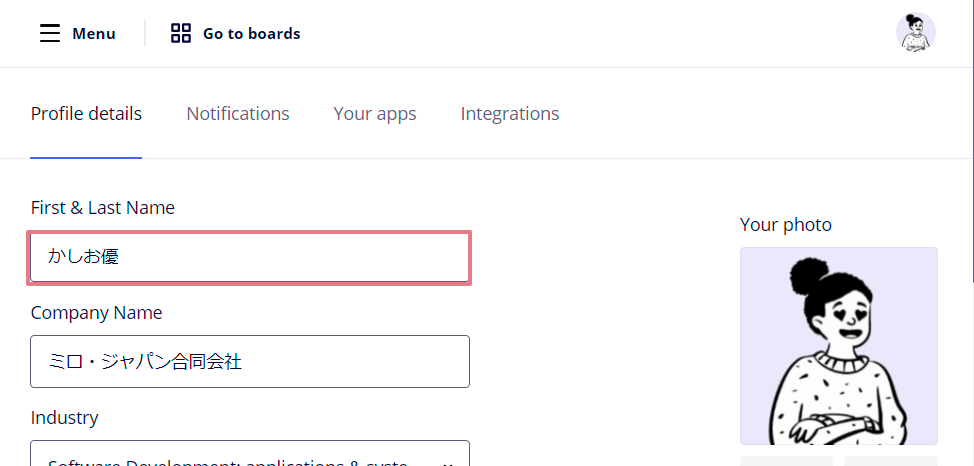Screen dimensions: 974x466
Task: Click the large profile photo illustration
Action: coord(839,346)
